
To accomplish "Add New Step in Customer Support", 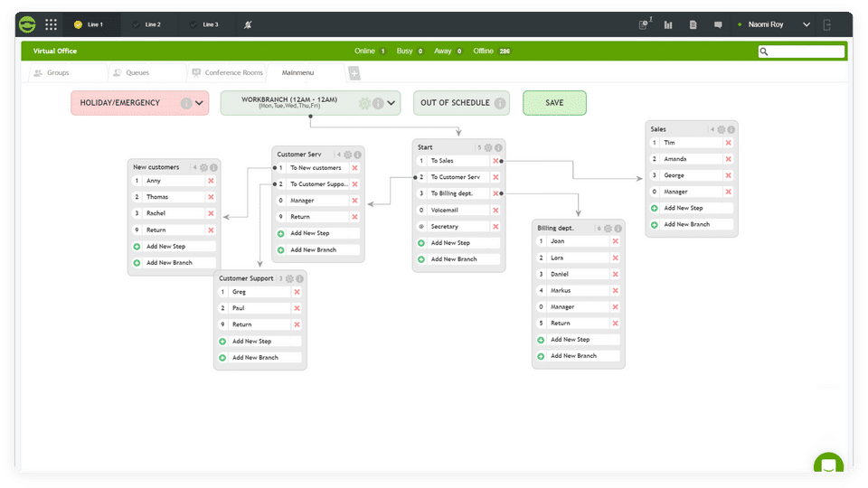I will [x=260, y=342].
